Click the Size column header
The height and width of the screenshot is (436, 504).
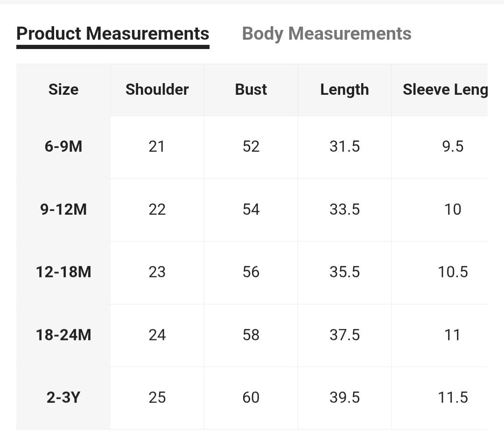63,90
